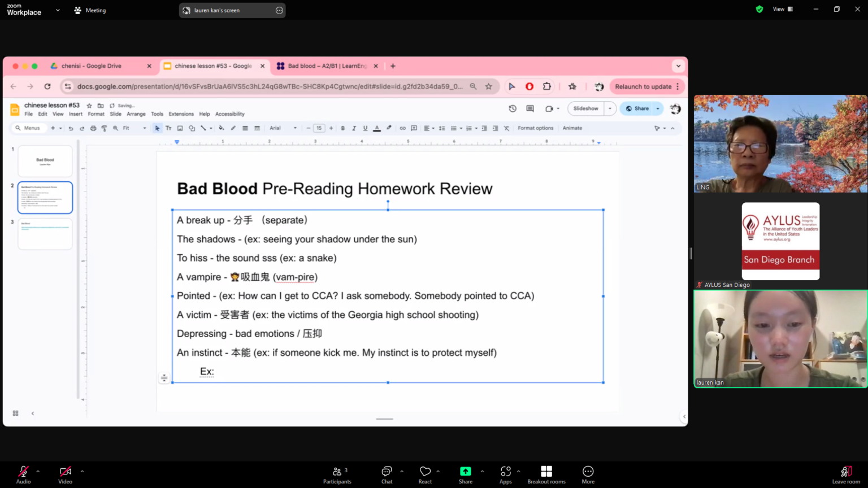Click the Animate button
This screenshot has width=868, height=488.
pos(572,128)
